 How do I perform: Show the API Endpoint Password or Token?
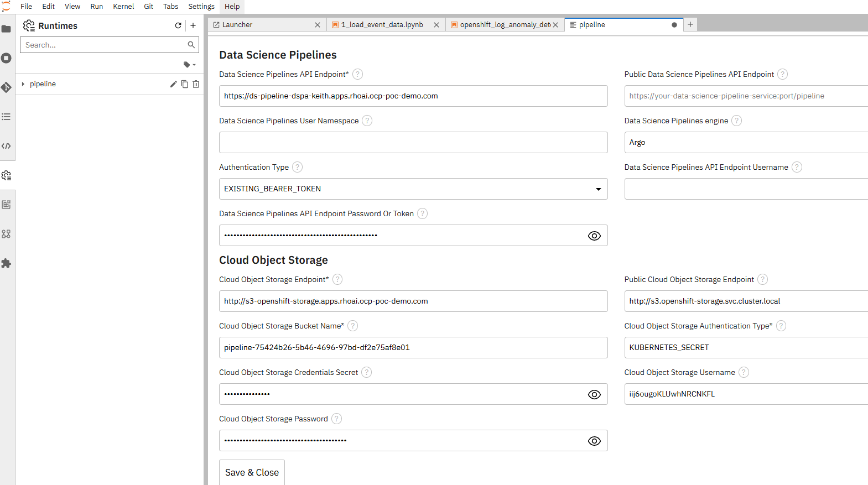click(594, 236)
